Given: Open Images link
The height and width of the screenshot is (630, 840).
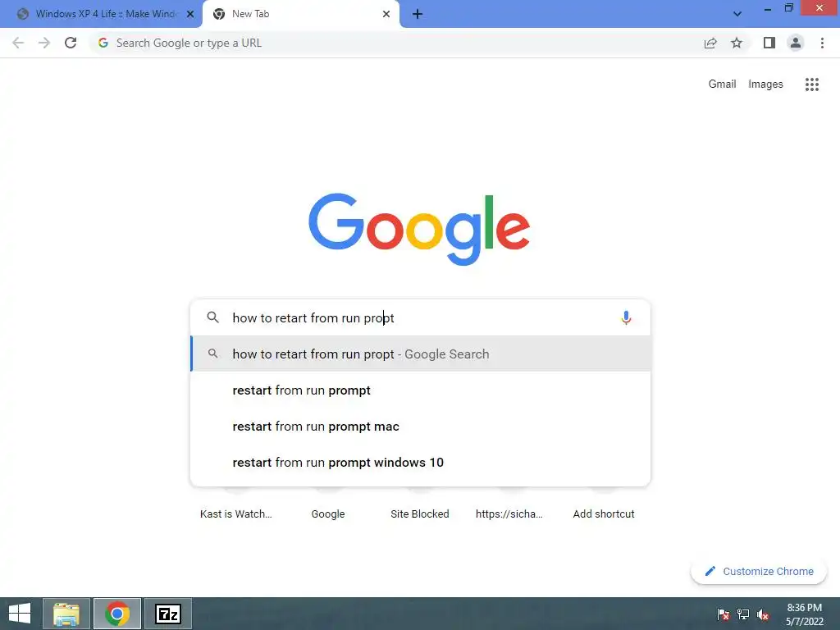Looking at the screenshot, I should point(765,84).
